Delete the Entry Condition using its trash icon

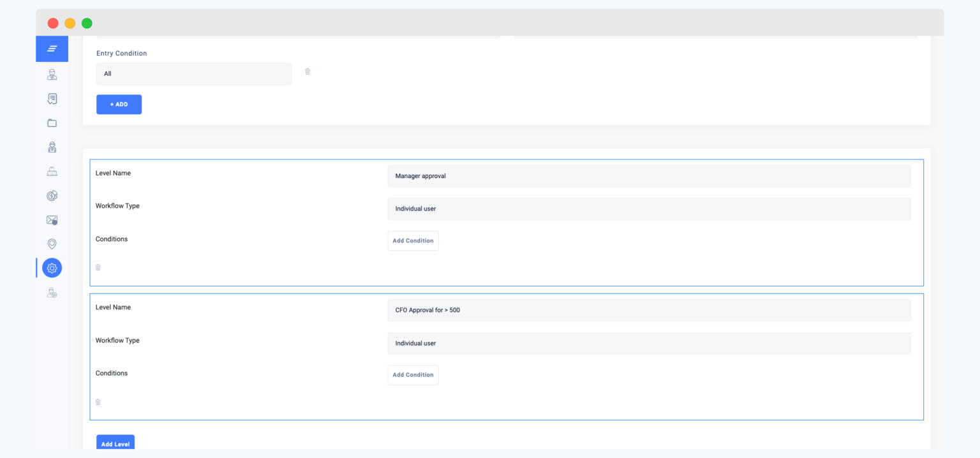[x=308, y=71]
